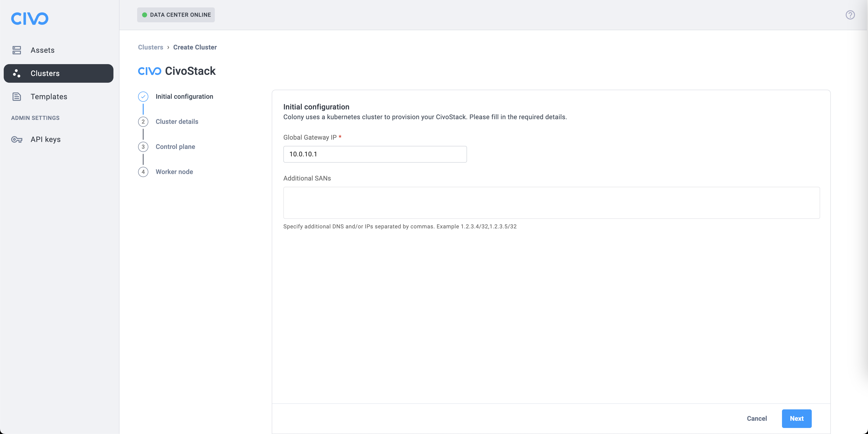This screenshot has height=434, width=868.
Task: Click the Templates menu icon
Action: [x=17, y=96]
